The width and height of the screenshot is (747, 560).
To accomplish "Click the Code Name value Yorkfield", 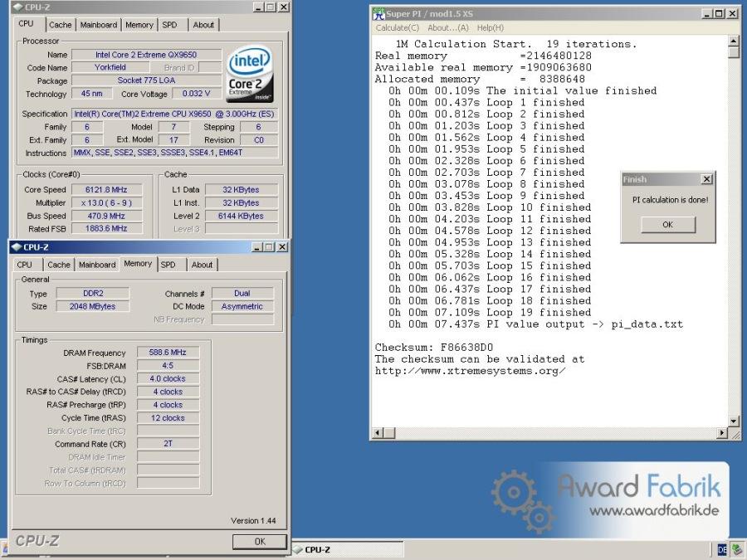I will pyautogui.click(x=110, y=67).
